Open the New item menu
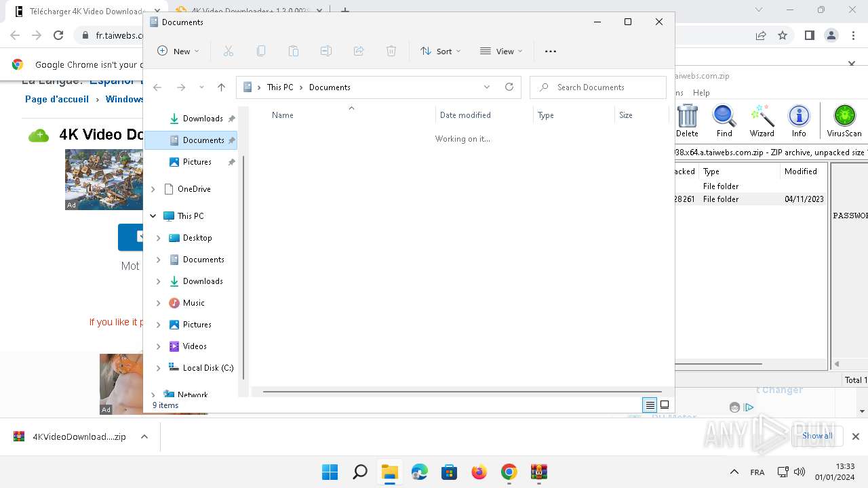This screenshot has height=488, width=868. point(178,51)
